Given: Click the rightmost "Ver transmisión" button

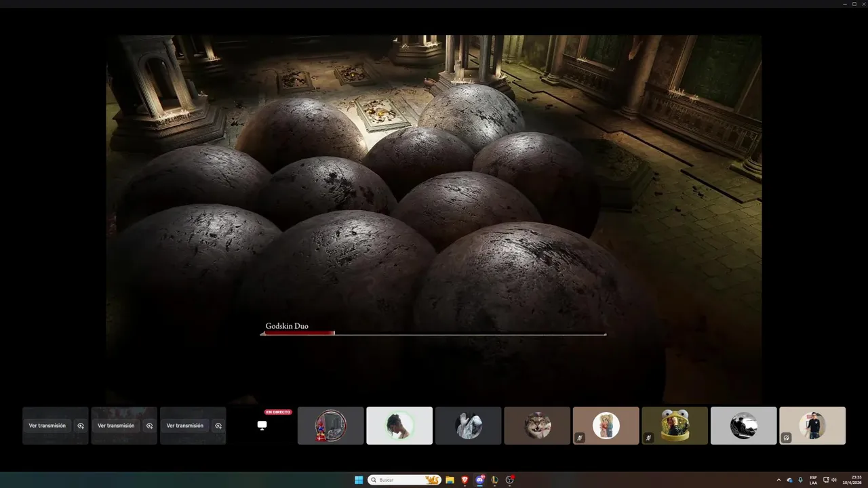Looking at the screenshot, I should point(185,426).
